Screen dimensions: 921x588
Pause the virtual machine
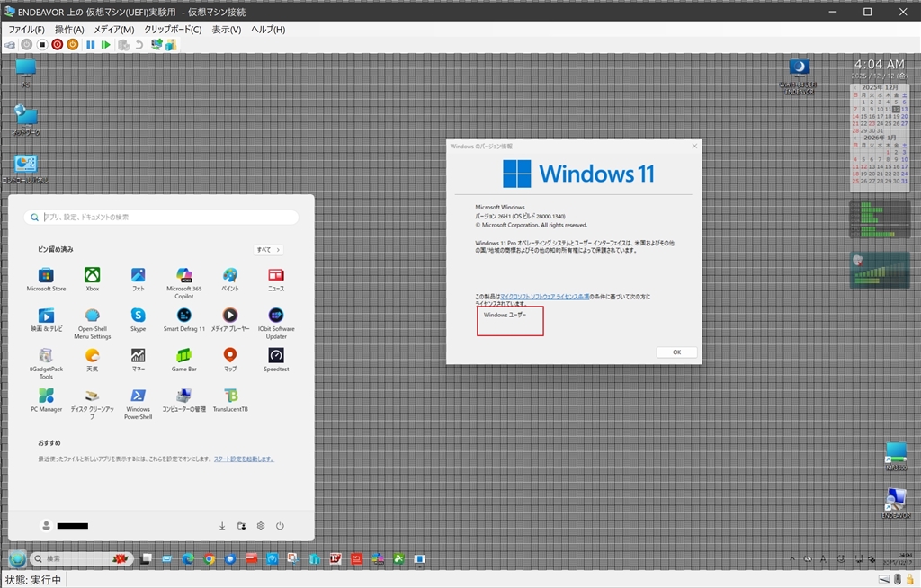(91, 45)
